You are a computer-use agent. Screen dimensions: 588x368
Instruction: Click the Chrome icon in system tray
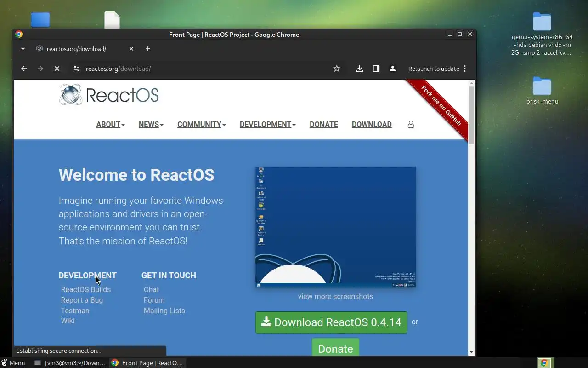pyautogui.click(x=544, y=363)
